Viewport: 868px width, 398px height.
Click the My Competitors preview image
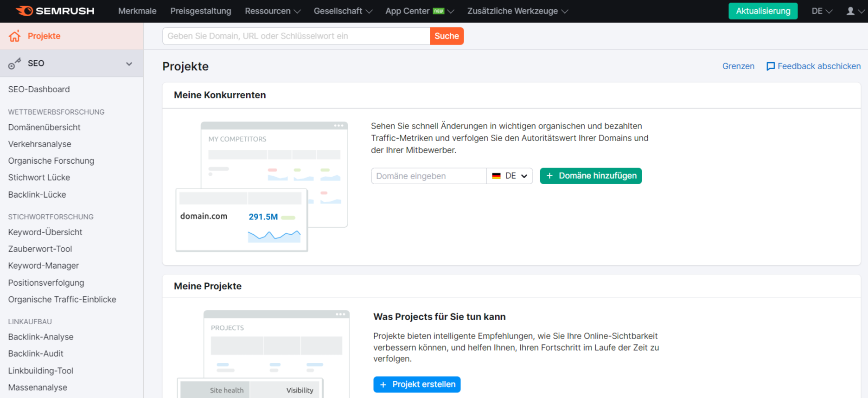262,187
